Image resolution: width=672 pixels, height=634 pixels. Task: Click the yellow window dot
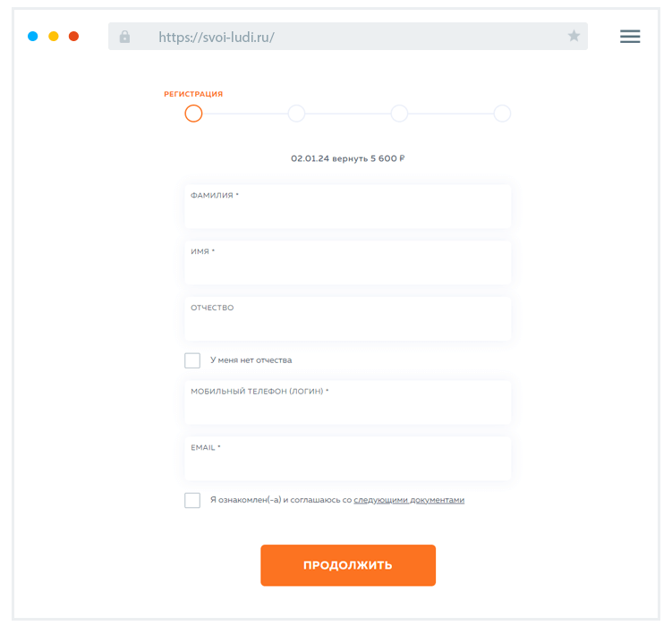click(x=54, y=37)
